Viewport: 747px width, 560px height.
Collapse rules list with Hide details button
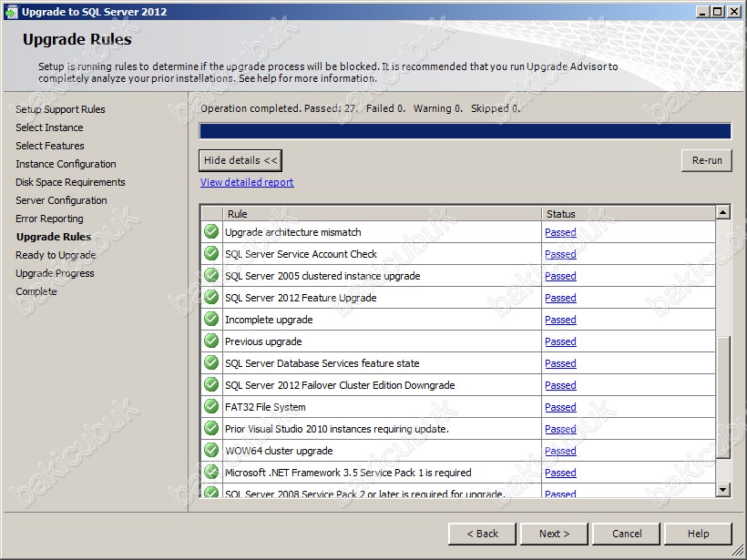240,160
